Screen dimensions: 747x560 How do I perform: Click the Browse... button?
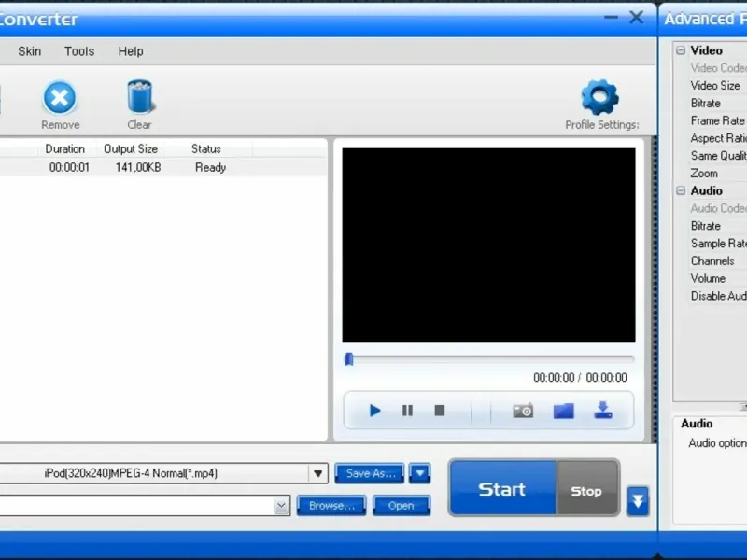pos(331,505)
